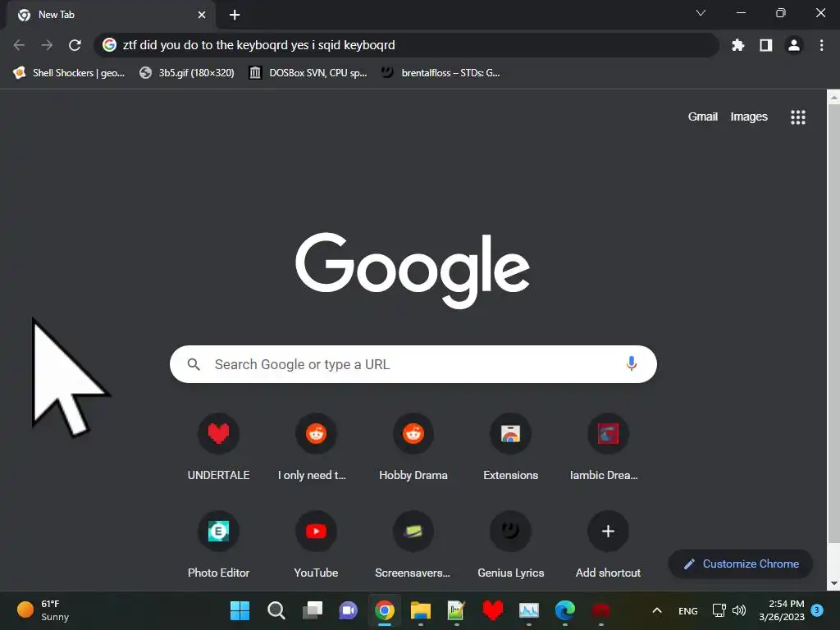Click the Google search box
This screenshot has width=840, height=630.
(x=413, y=364)
